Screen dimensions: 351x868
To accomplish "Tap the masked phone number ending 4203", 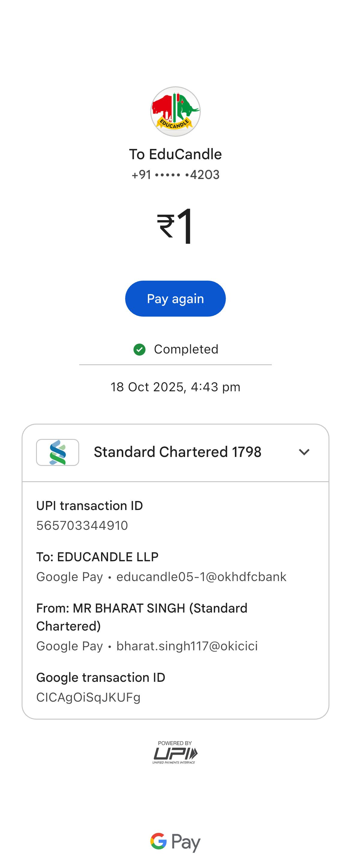I will 175,174.
